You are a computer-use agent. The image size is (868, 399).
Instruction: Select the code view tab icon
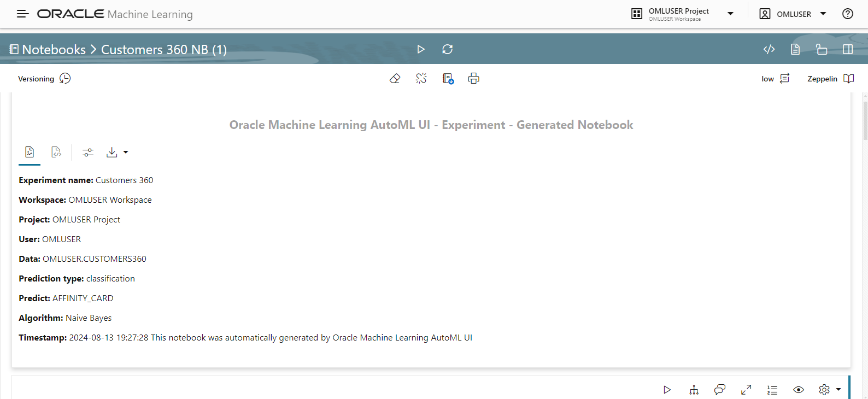pyautogui.click(x=56, y=152)
